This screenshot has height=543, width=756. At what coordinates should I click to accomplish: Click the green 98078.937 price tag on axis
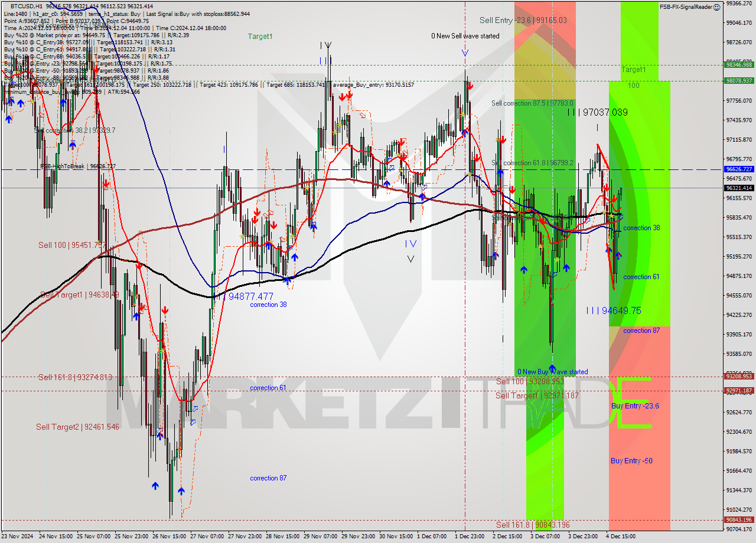pos(739,81)
